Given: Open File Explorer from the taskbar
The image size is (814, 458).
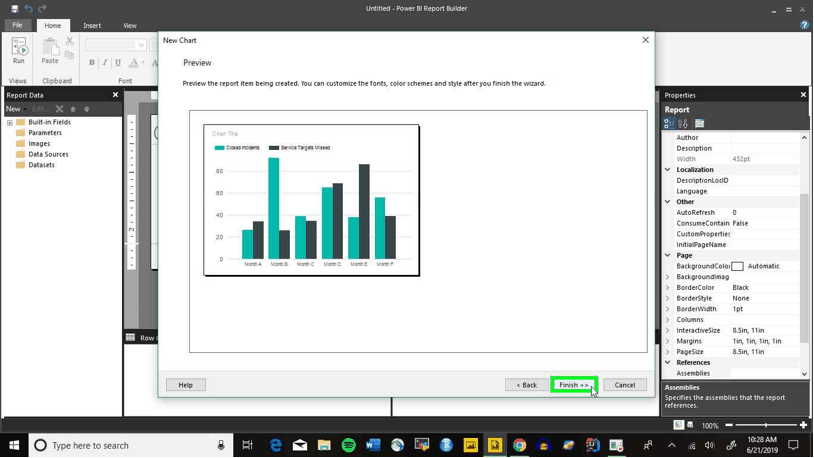Looking at the screenshot, I should click(x=324, y=445).
